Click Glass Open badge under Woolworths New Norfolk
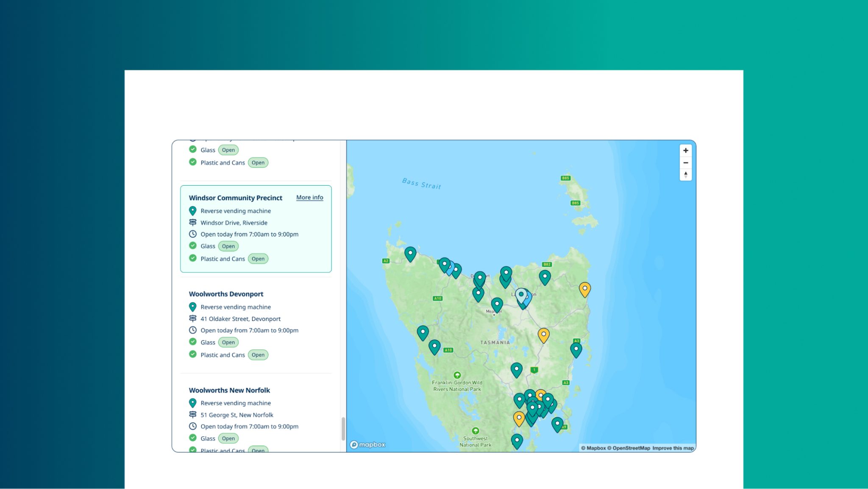Image resolution: width=868 pixels, height=489 pixels. [228, 439]
